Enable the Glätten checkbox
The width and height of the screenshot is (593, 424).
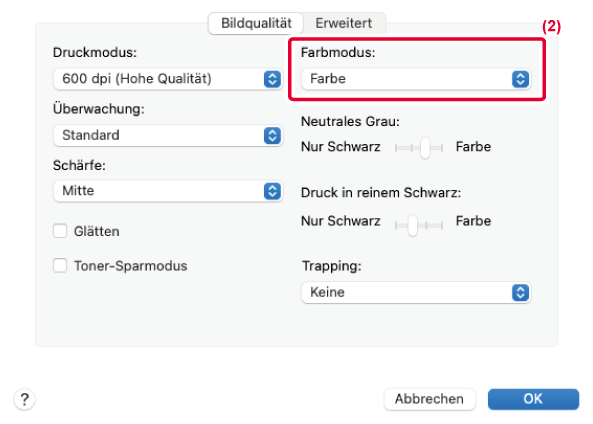tap(60, 231)
